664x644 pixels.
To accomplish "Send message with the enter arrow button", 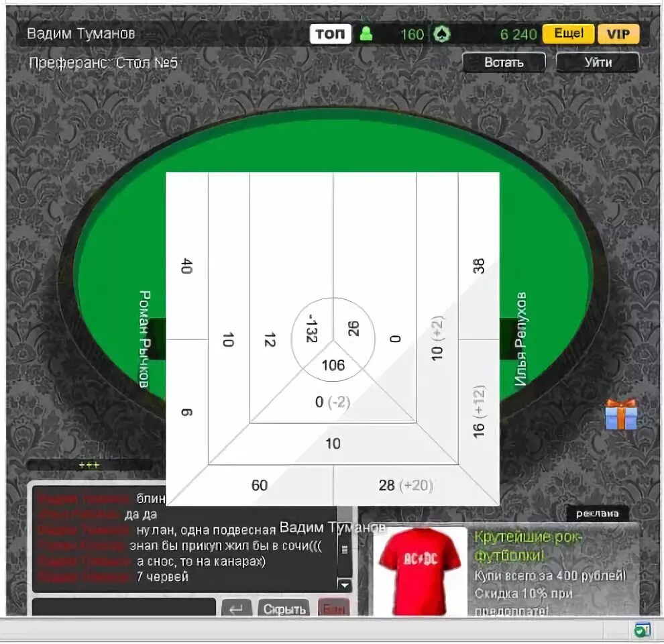I will click(236, 608).
